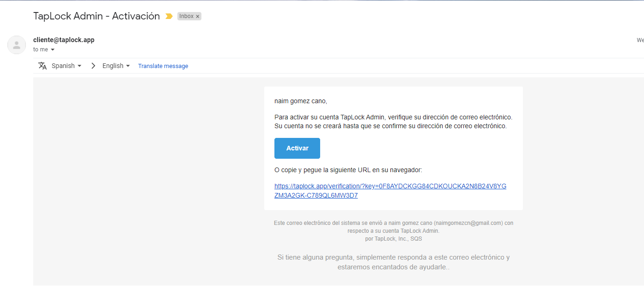Viewport: 644px width, 292px height.
Task: Open the taplock.app verification URL link
Action: (x=390, y=191)
